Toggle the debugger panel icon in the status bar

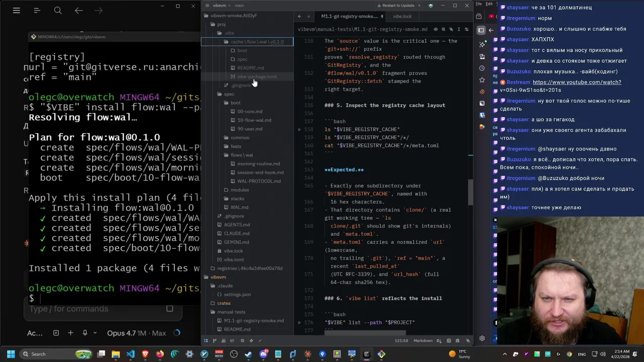tap(458, 340)
